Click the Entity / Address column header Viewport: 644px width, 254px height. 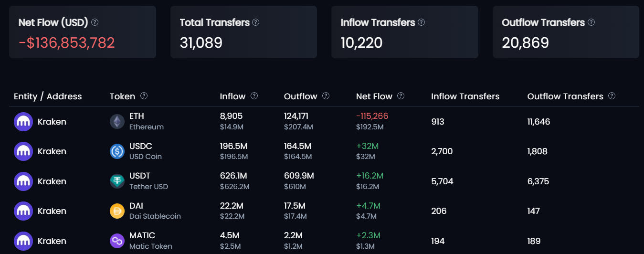pos(48,96)
